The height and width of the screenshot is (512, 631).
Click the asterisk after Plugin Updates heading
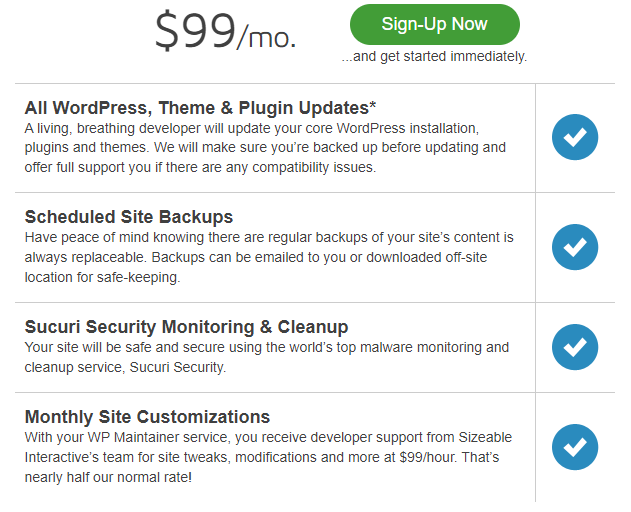tap(372, 104)
